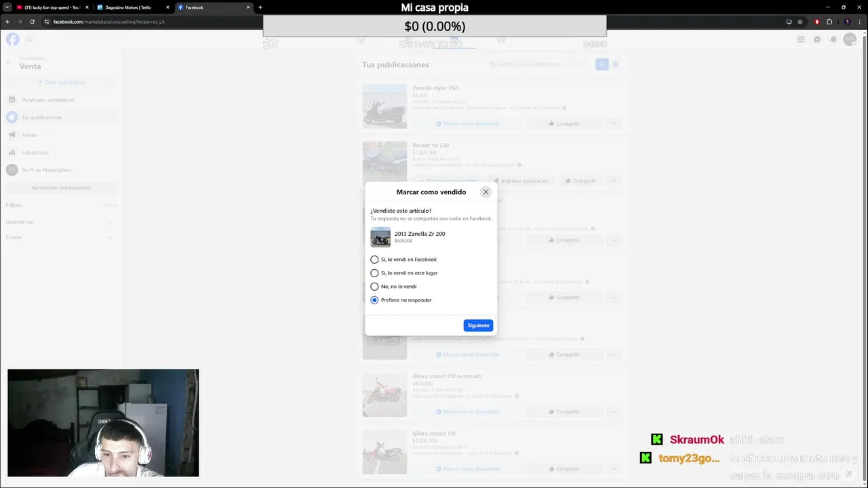Viewport: 868px width, 488px height.
Task: Click the 2013 Zanella Zr 200 thumbnail
Action: tap(380, 237)
